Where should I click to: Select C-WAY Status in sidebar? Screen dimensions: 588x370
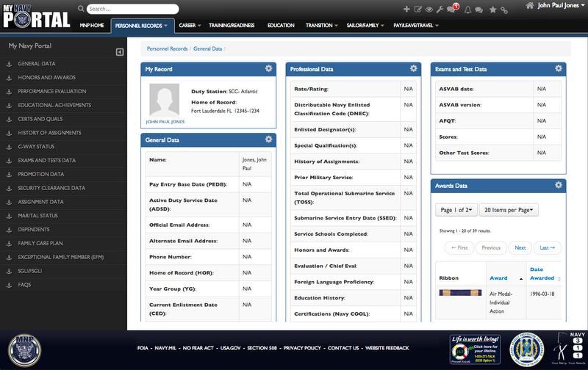pos(36,147)
